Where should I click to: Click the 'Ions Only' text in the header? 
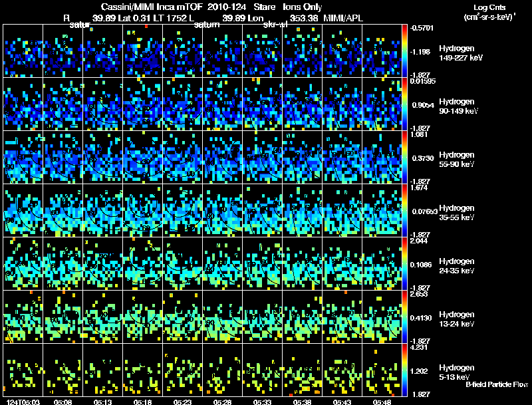click(303, 7)
